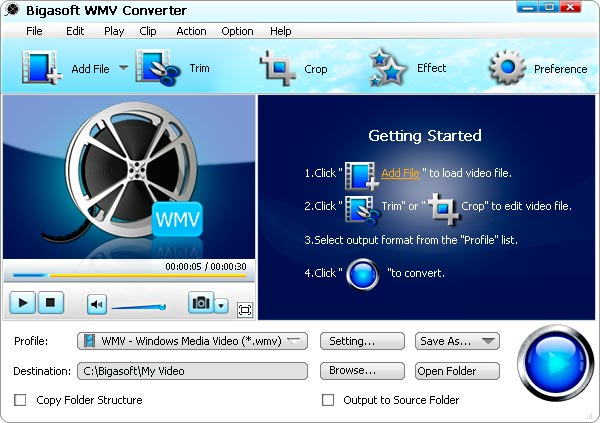Viewport: 600px width, 423px height.
Task: Click the Open Folder button
Action: pyautogui.click(x=457, y=371)
